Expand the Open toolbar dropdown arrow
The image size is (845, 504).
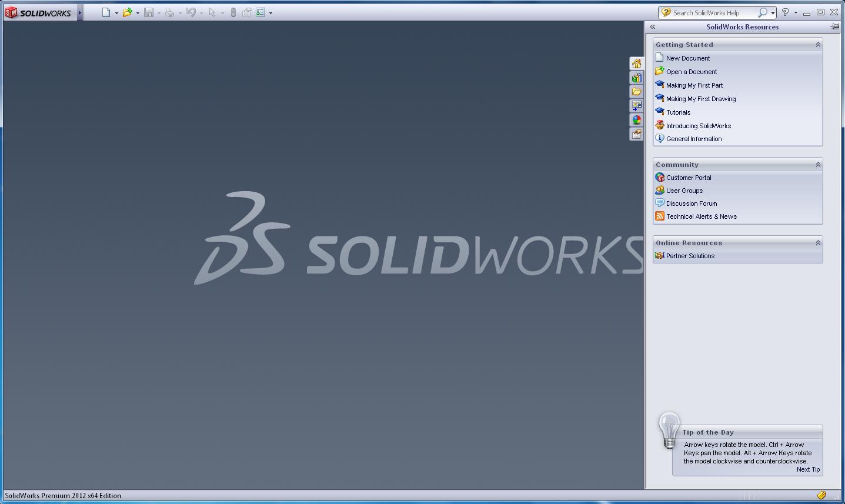tap(138, 13)
